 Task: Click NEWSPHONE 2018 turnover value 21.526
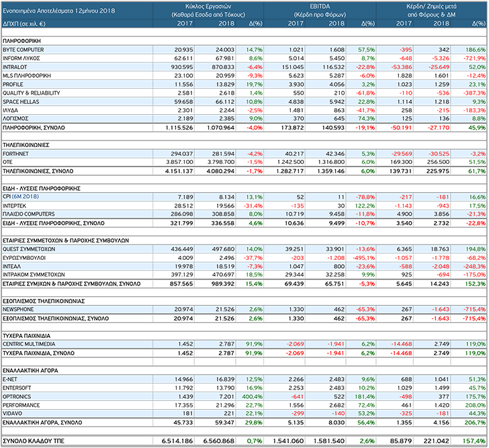[225, 309]
